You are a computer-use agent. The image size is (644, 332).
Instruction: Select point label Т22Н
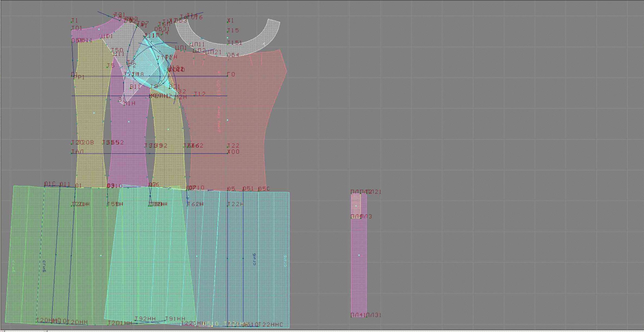pos(235,204)
